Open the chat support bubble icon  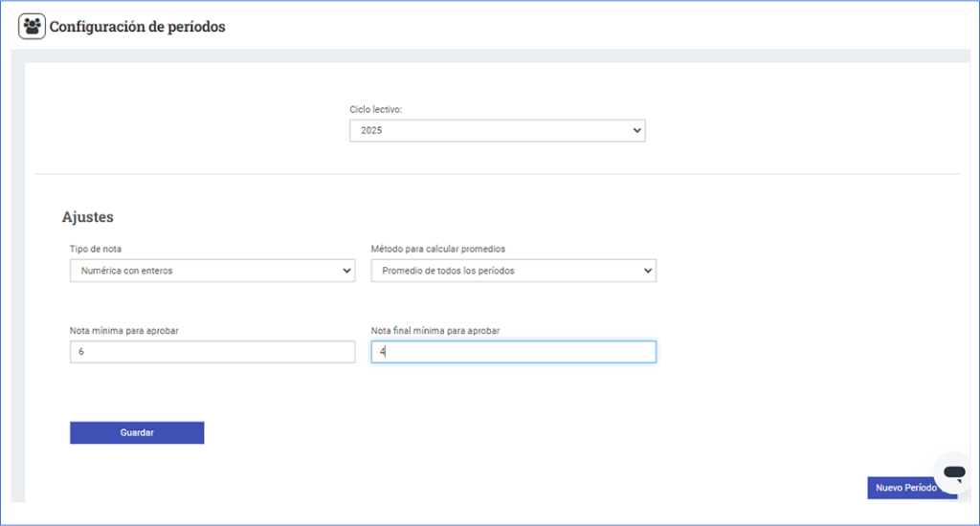(x=952, y=472)
